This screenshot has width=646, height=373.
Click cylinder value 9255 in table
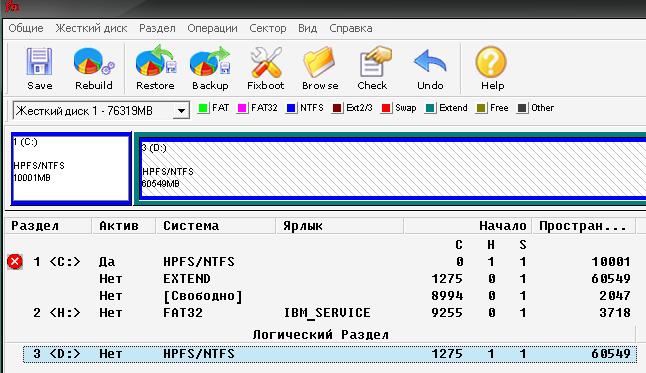(x=447, y=312)
